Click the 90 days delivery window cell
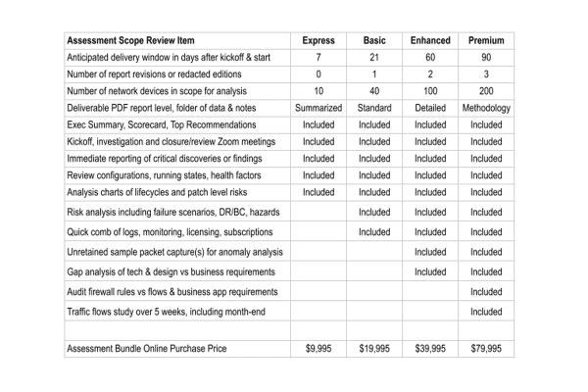The width and height of the screenshot is (588, 392). pyautogui.click(x=486, y=58)
